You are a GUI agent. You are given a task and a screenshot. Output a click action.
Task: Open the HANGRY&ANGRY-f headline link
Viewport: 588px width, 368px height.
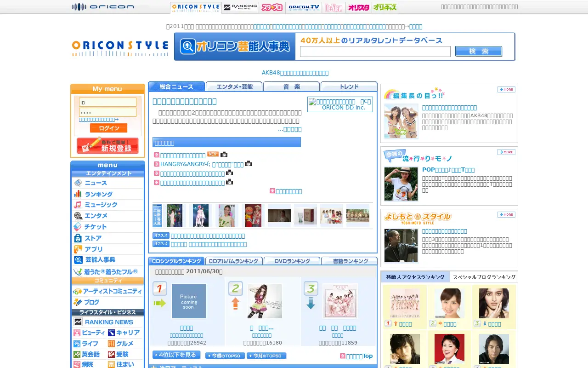point(202,164)
